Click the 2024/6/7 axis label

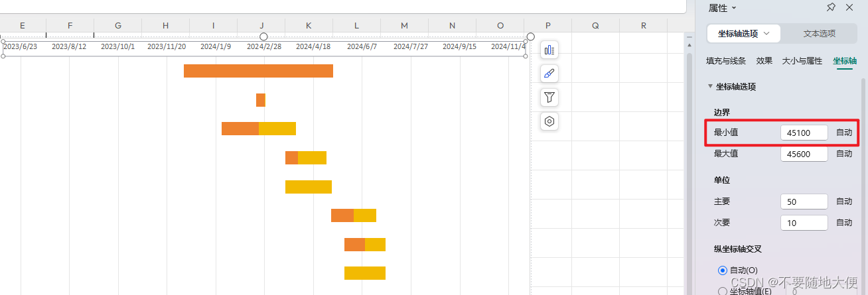(x=362, y=47)
